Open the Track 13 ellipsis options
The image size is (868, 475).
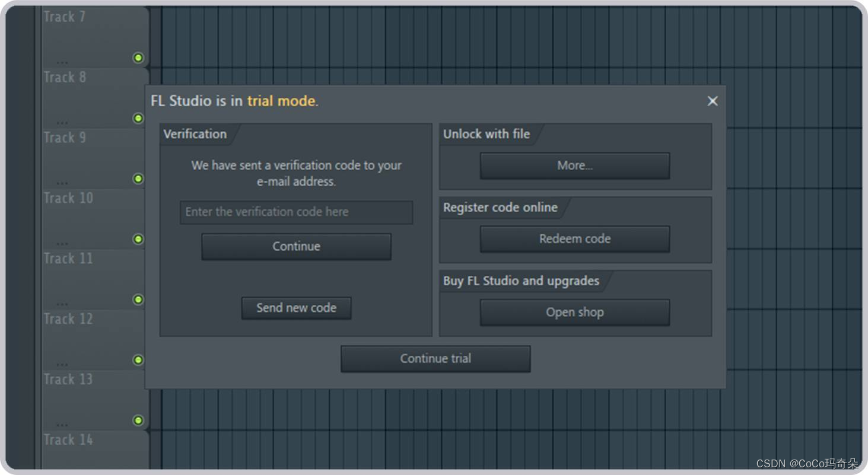click(62, 424)
